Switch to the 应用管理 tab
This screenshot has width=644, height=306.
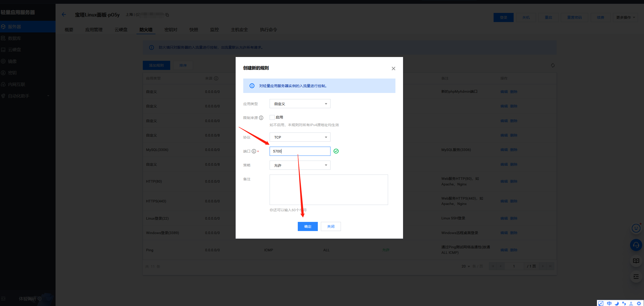coord(94,30)
